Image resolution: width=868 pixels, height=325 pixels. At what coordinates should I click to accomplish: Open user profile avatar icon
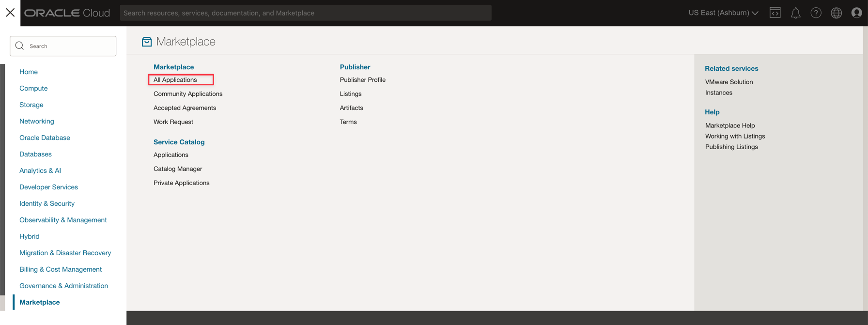pyautogui.click(x=856, y=13)
